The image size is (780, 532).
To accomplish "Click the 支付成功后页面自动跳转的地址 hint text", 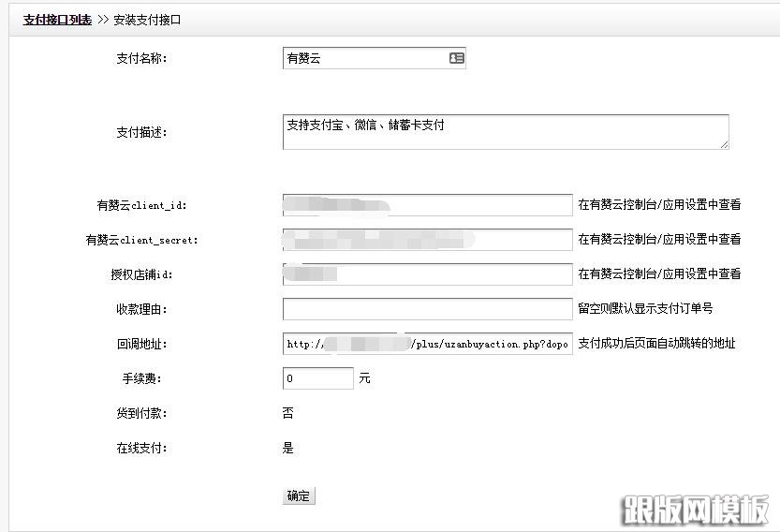I will point(656,344).
